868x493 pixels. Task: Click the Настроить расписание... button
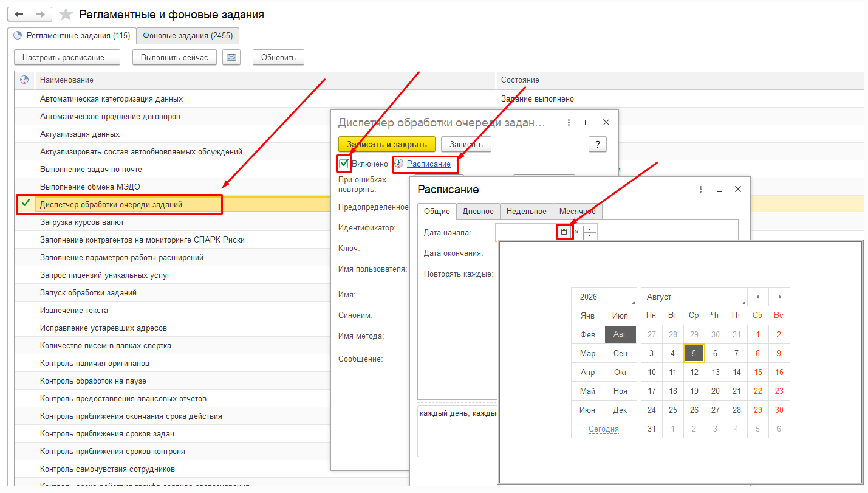pyautogui.click(x=67, y=57)
